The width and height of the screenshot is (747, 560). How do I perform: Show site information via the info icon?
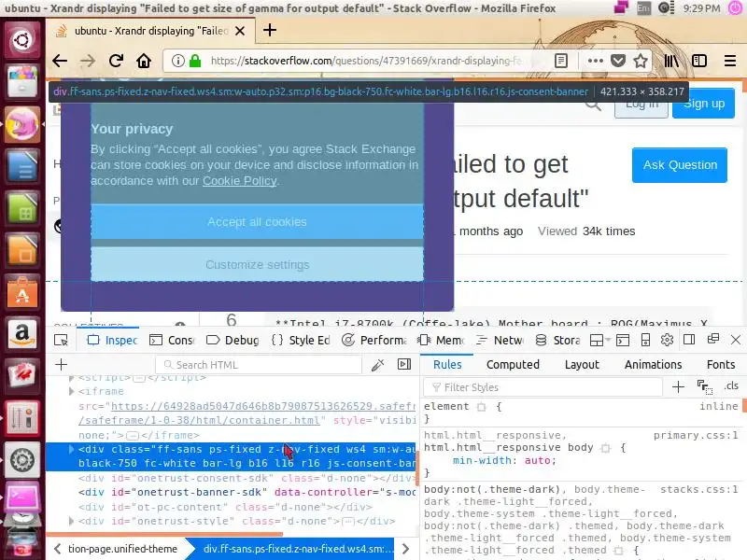[177, 61]
